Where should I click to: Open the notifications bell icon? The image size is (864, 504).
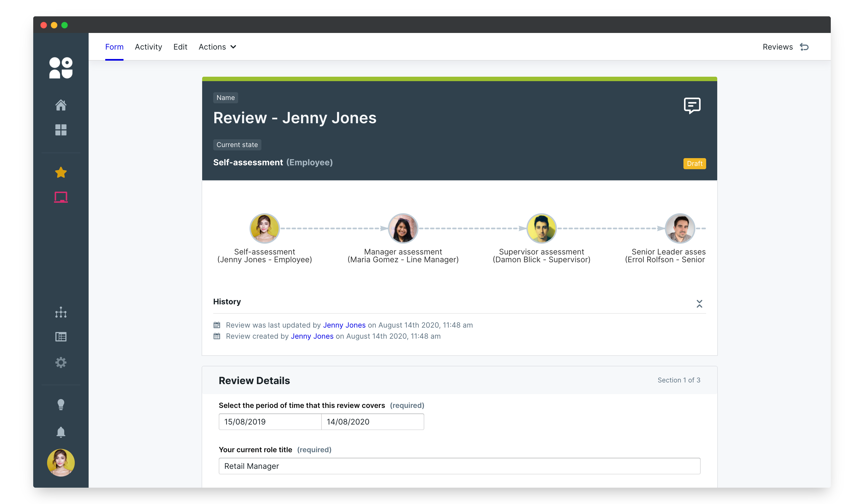click(61, 432)
